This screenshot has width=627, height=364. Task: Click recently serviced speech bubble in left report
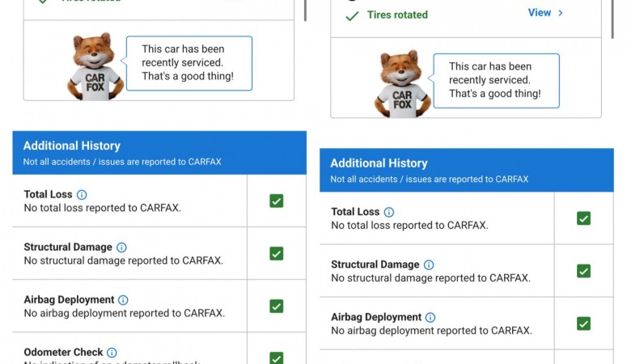pyautogui.click(x=189, y=63)
